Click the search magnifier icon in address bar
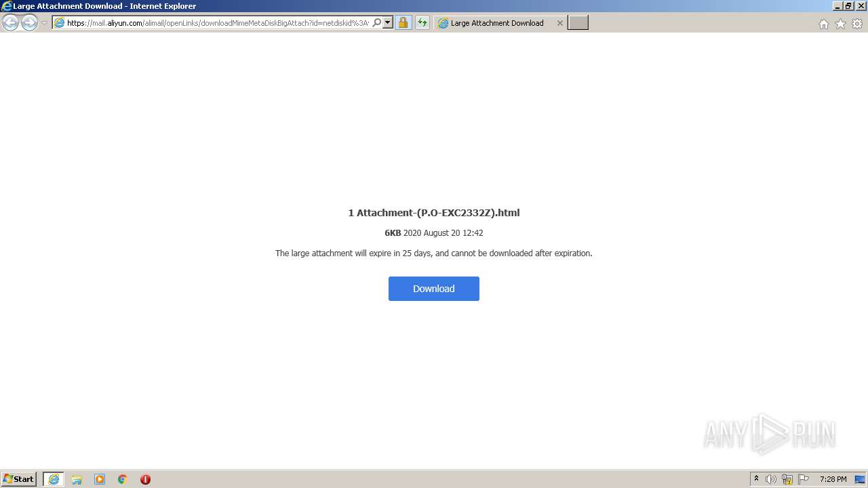 tap(377, 23)
